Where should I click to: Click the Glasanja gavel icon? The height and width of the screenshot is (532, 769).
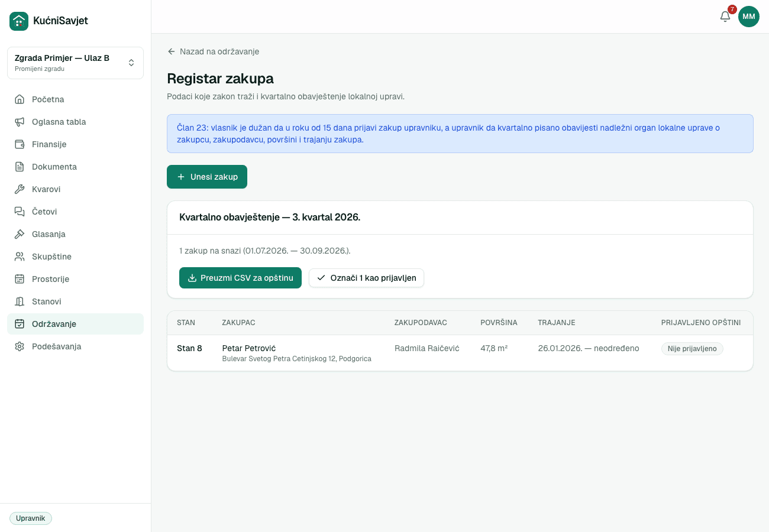point(20,234)
